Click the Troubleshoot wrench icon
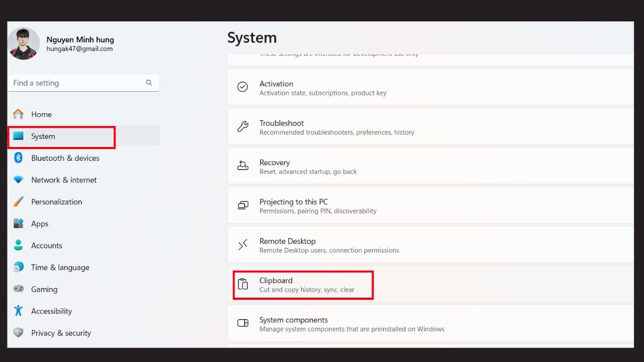644x362 pixels. coord(243,127)
